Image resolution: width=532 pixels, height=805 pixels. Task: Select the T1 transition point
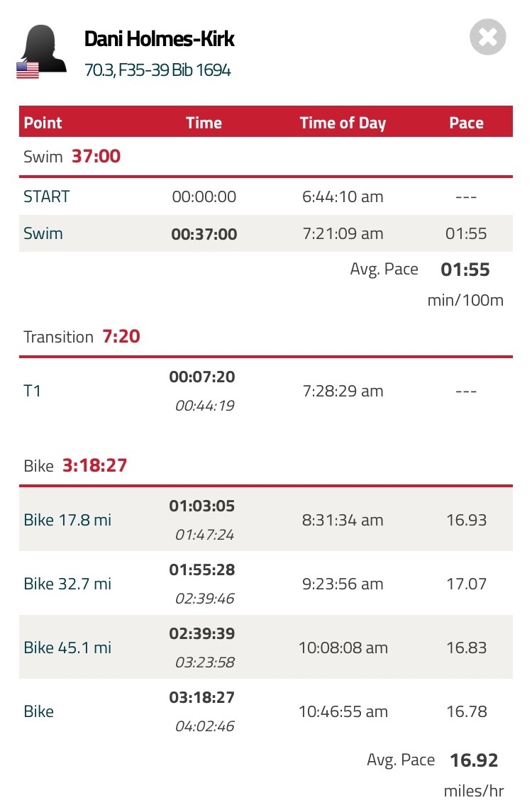pos(32,391)
